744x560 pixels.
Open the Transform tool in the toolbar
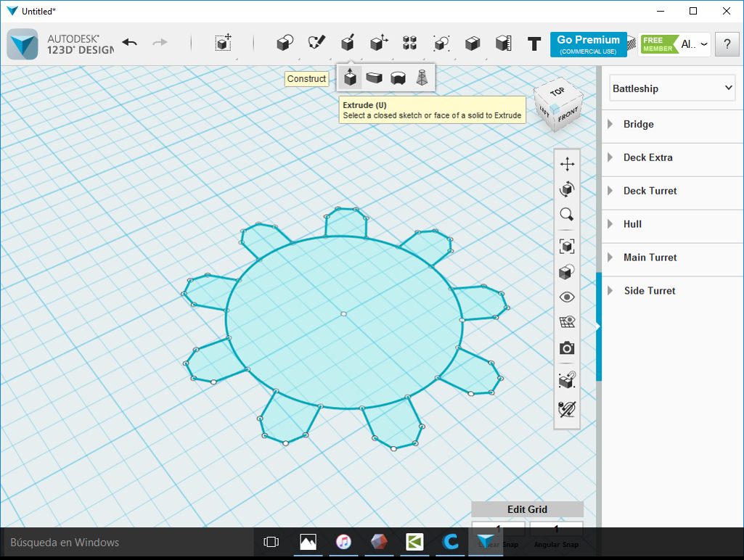pos(223,43)
